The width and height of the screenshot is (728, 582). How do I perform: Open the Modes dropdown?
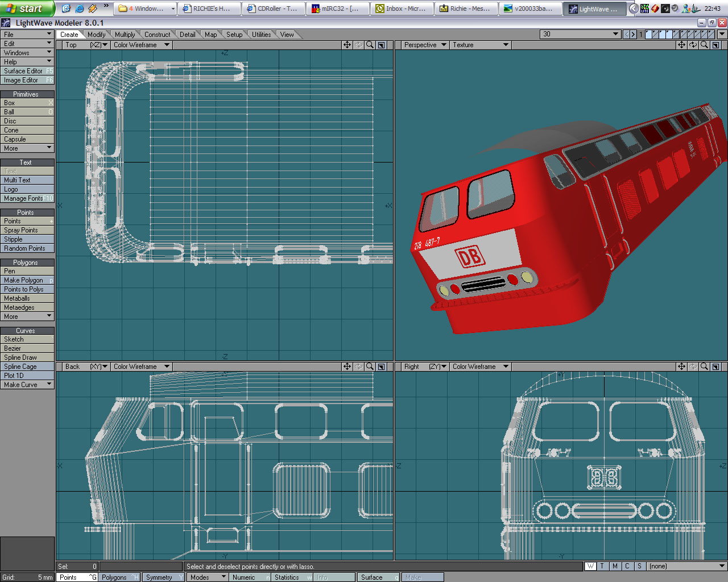click(x=208, y=577)
